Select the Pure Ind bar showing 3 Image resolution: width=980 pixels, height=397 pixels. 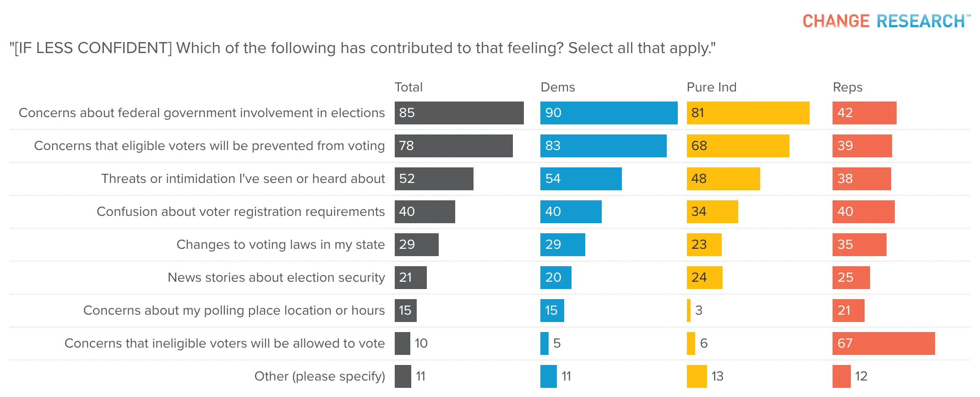[x=689, y=311]
